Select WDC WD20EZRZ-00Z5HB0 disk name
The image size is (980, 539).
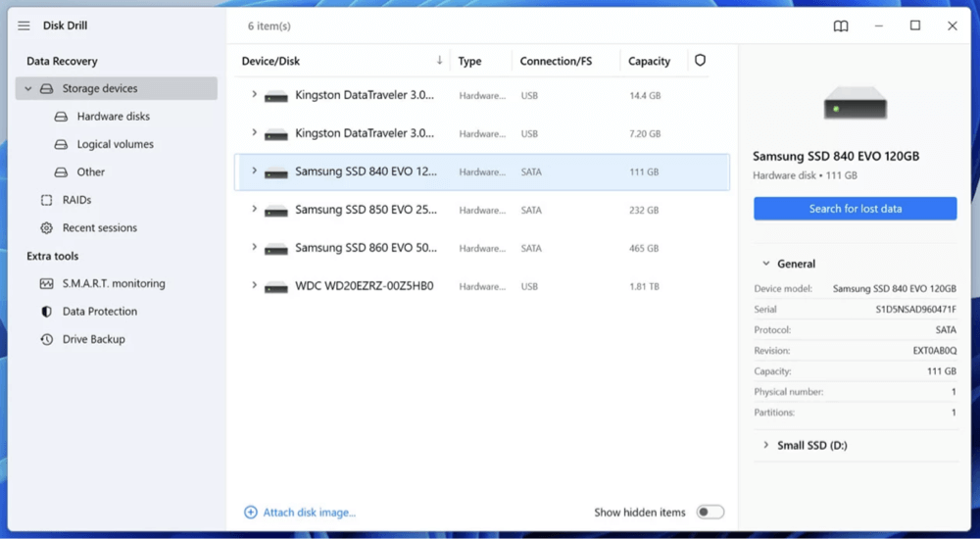(x=365, y=286)
